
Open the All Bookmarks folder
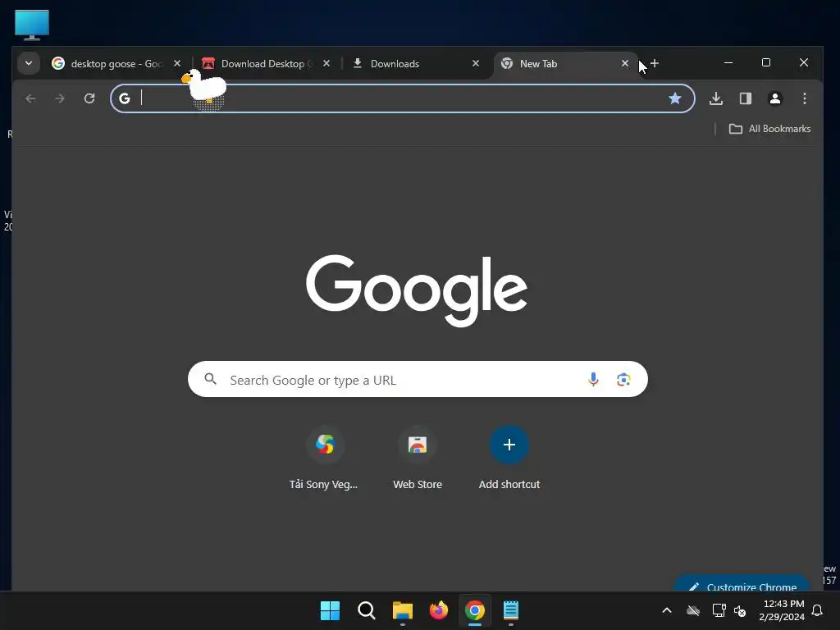(x=769, y=129)
